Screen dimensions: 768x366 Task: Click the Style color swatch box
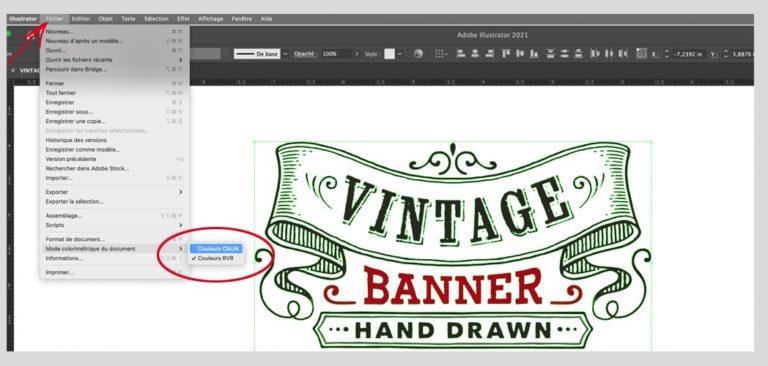pos(389,54)
